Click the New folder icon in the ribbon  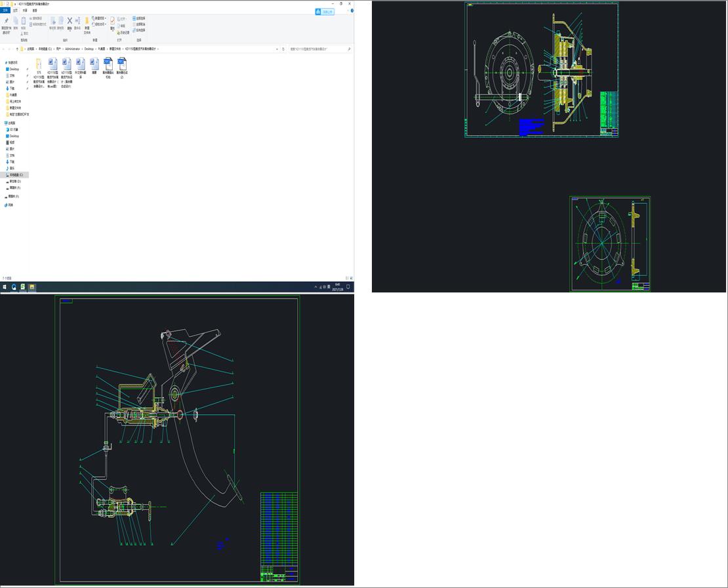point(87,22)
